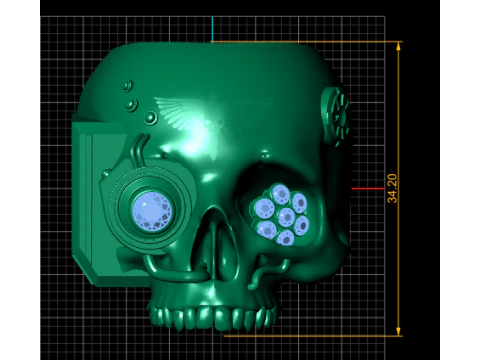This screenshot has height=360, width=480.
Task: Select the gear wheel on the skull's side
Action: pos(337,117)
